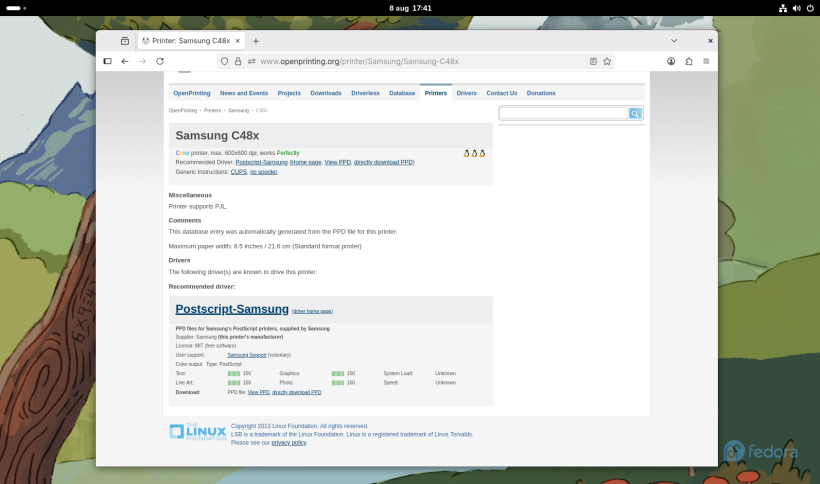Open Samsung Support link
Screen dimensions: 820x484
(x=247, y=355)
